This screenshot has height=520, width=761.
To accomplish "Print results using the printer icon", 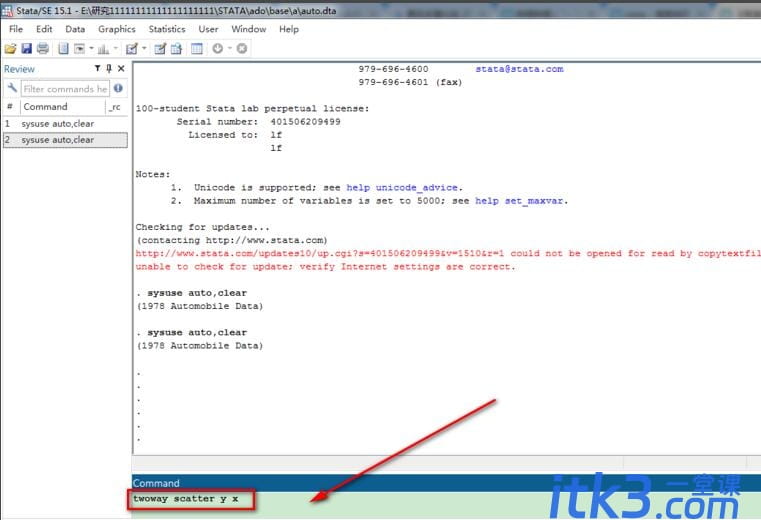I will [43, 49].
